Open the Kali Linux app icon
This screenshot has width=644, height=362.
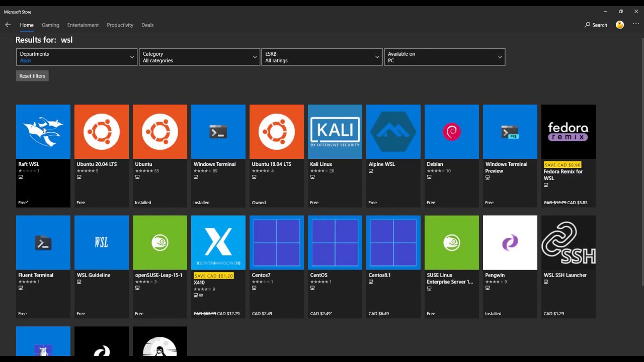tap(335, 132)
